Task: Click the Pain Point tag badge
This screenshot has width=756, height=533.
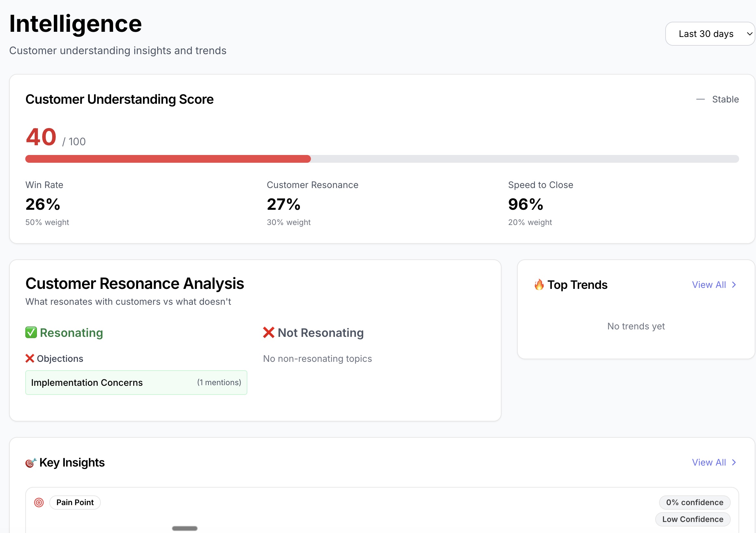Action: pyautogui.click(x=75, y=503)
